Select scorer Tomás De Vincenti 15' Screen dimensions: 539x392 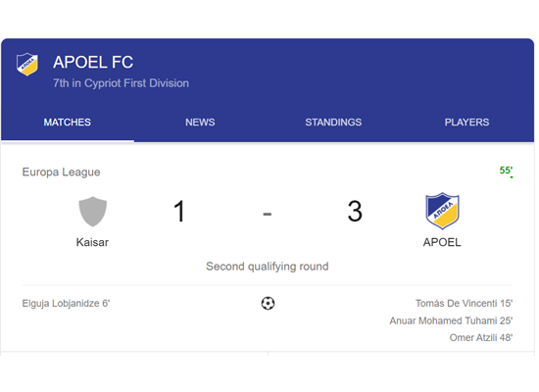pos(465,303)
